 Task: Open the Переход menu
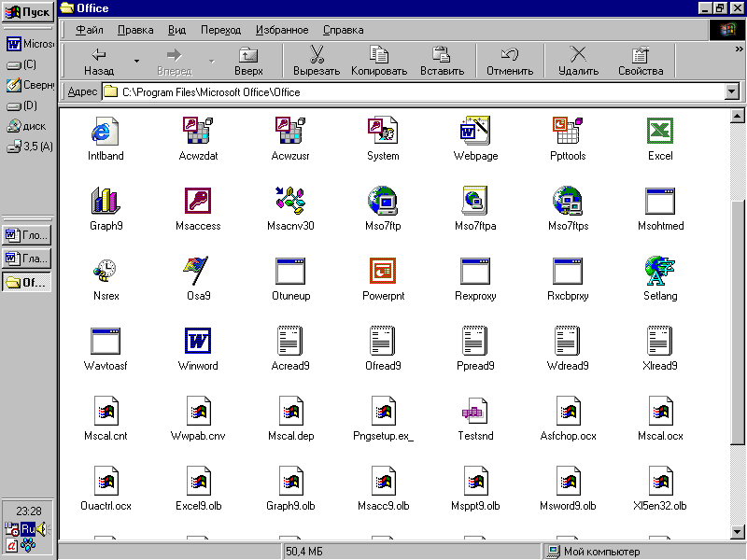pyautogui.click(x=220, y=30)
